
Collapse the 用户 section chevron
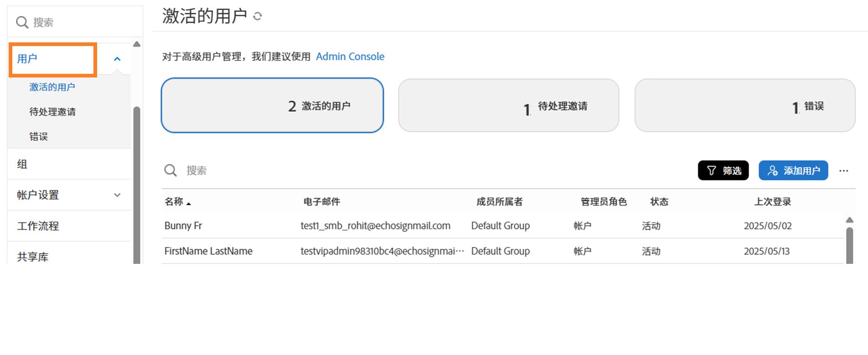coord(117,59)
